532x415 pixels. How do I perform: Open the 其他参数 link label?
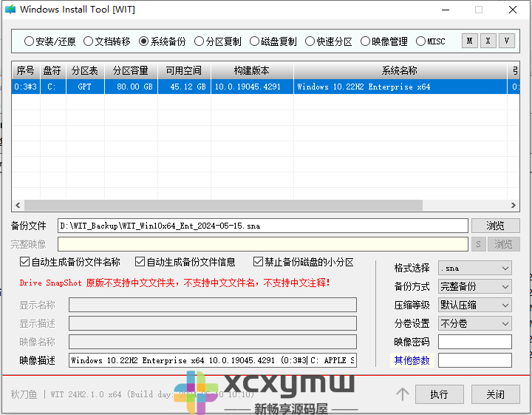pos(412,360)
